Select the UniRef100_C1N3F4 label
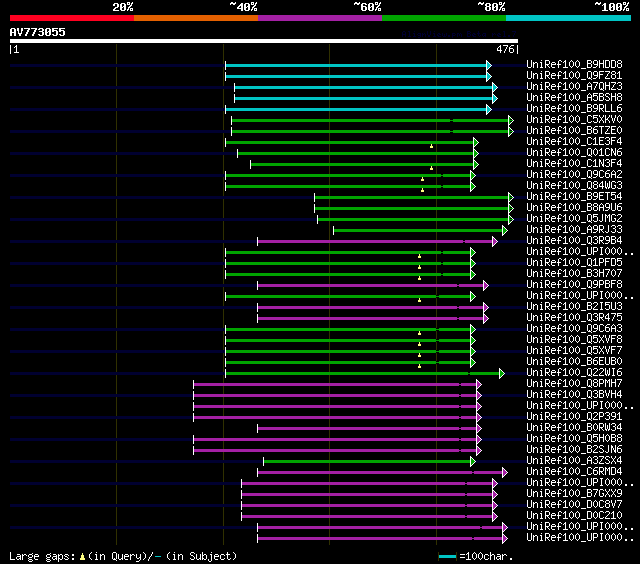Image resolution: width=640 pixels, height=564 pixels. 574,164
